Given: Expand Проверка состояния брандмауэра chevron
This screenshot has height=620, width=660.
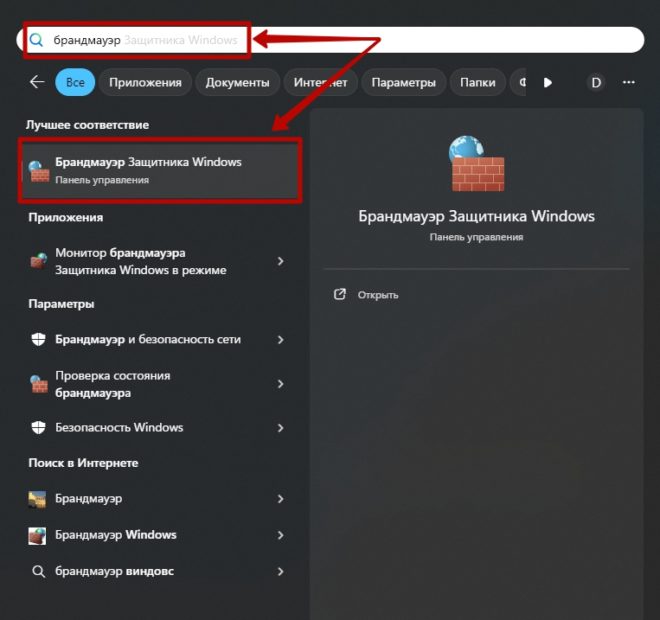Looking at the screenshot, I should point(280,384).
